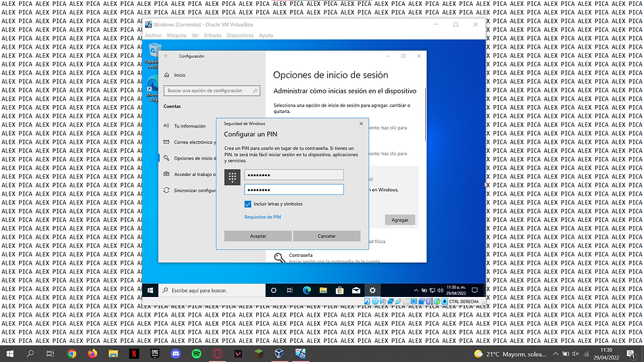
Task: Launch Google Chrome from host taskbar
Action: coord(72,354)
